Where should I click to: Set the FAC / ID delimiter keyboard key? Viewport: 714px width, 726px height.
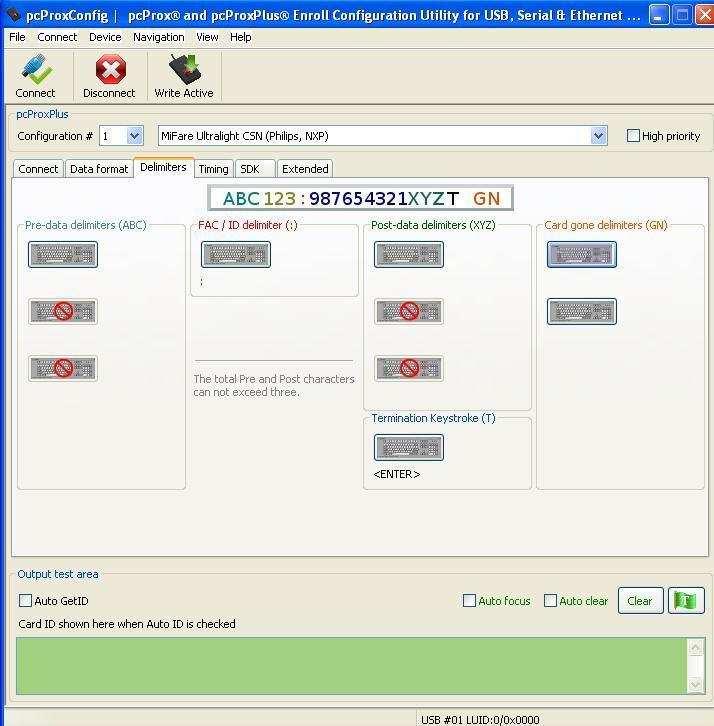point(236,255)
